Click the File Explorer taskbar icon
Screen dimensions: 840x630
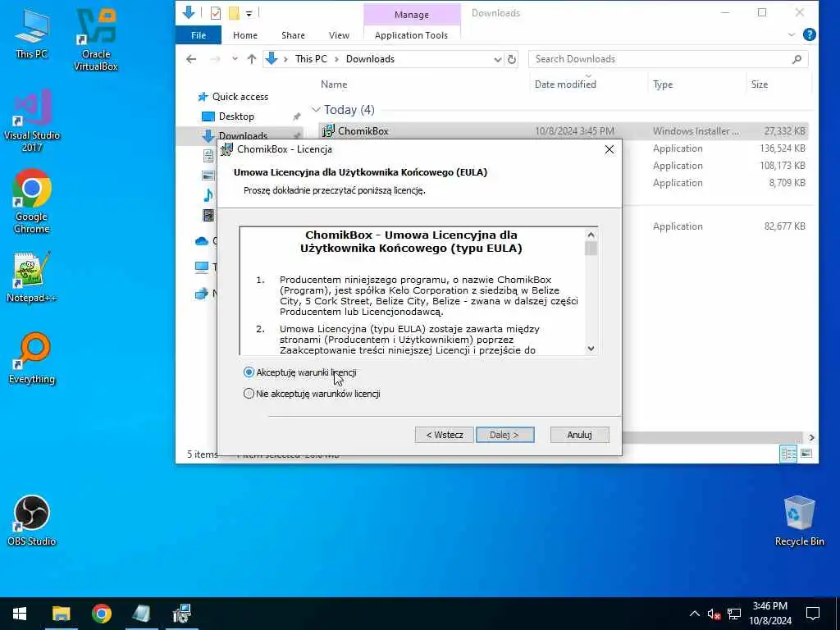coord(61,614)
